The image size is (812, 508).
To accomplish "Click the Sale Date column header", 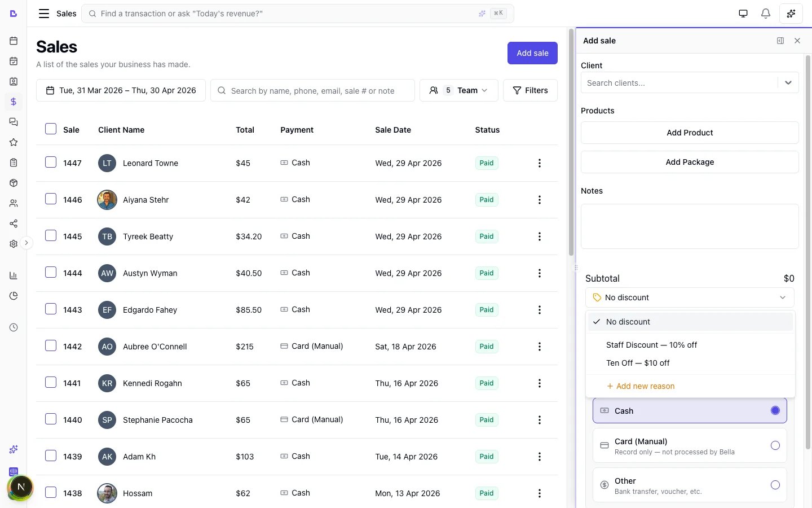I will pos(393,130).
